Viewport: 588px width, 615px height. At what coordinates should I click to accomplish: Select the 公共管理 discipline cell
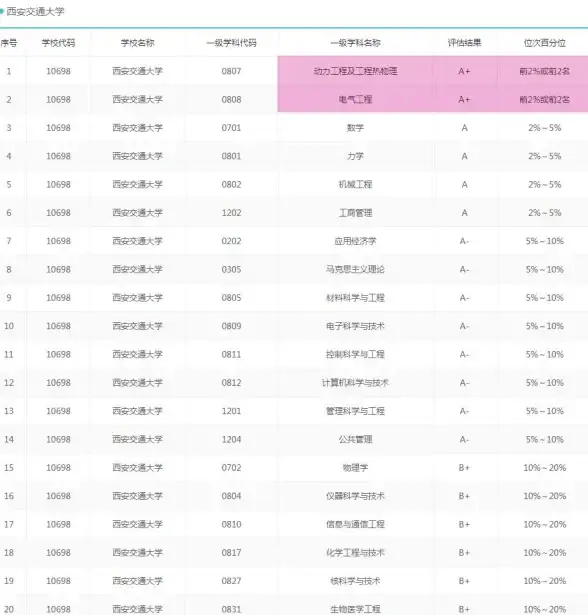[355, 439]
